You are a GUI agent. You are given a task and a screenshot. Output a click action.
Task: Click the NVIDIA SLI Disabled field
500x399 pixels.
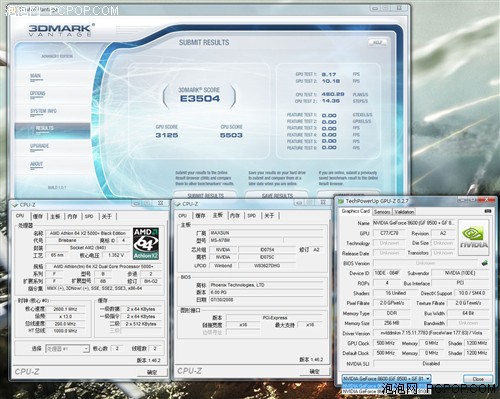430,364
